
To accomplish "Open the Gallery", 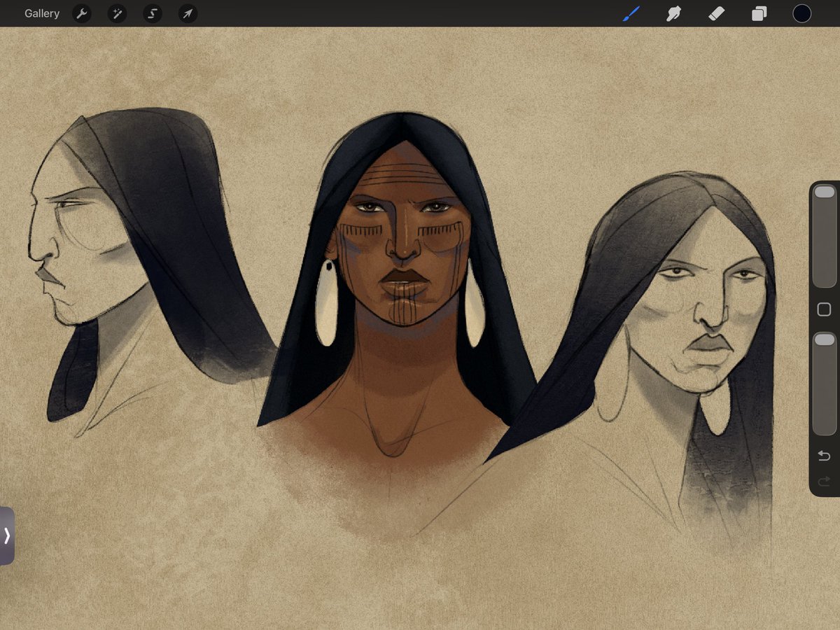I will pos(42,13).
